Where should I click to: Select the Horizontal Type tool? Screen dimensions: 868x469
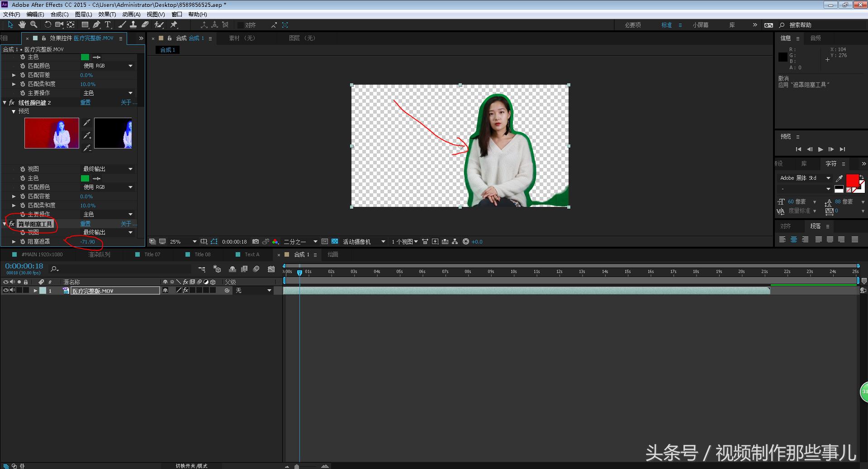coord(108,25)
